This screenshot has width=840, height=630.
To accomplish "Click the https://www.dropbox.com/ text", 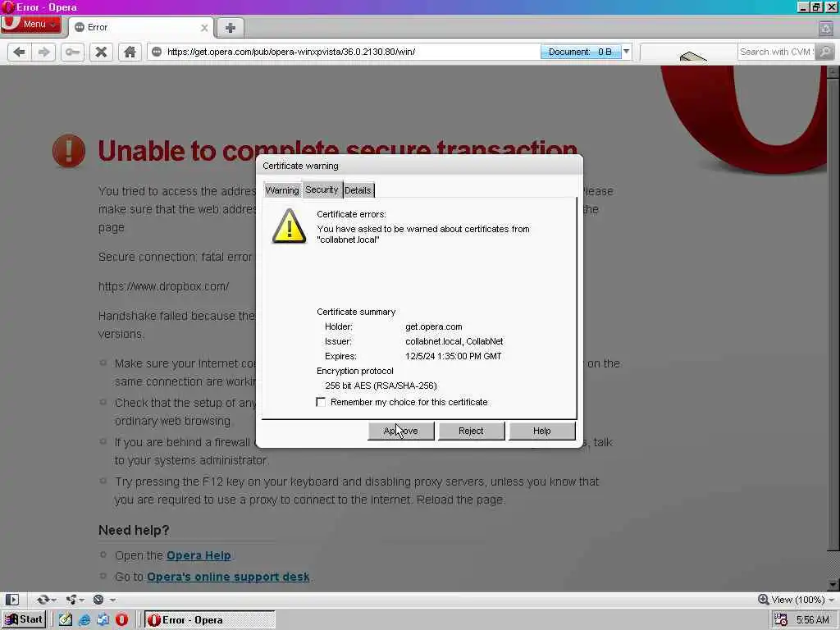I will tap(163, 286).
